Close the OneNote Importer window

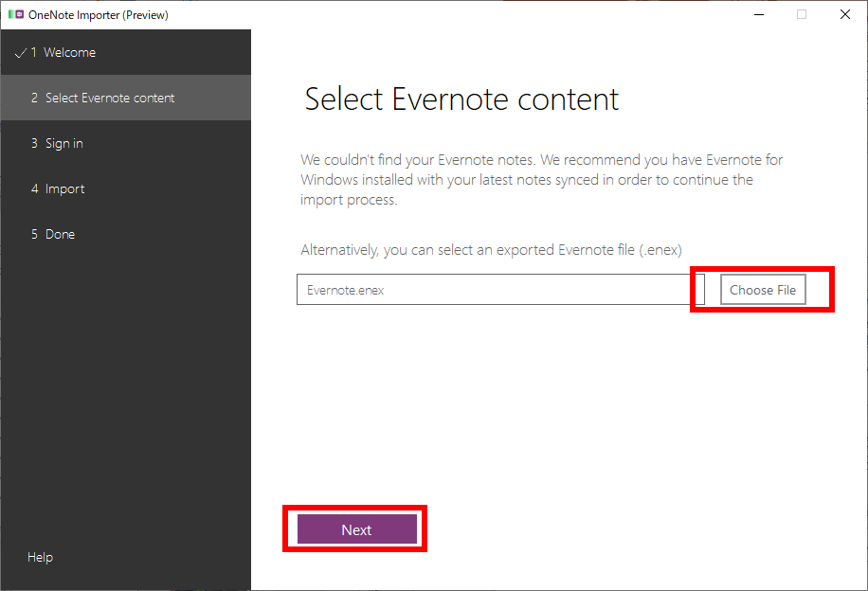[x=844, y=14]
